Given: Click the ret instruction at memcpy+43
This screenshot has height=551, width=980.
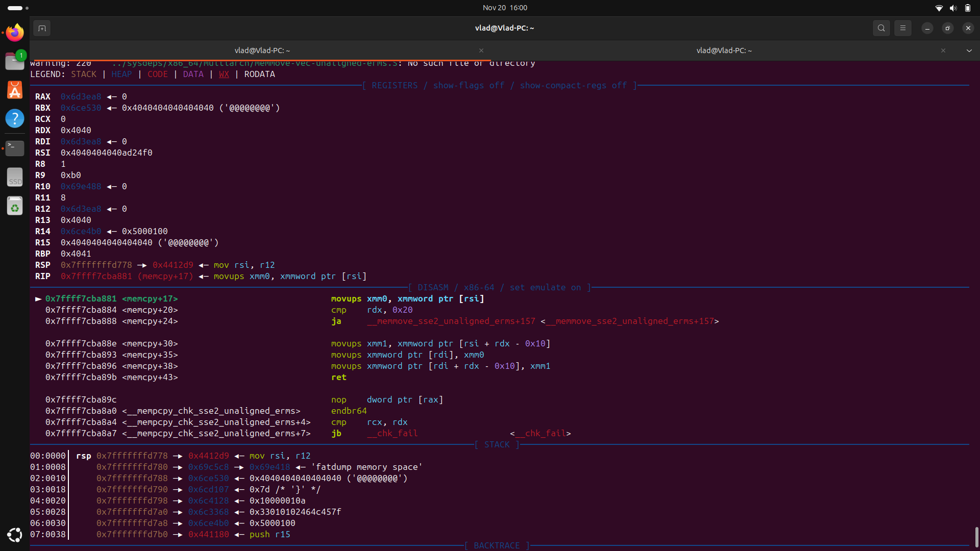Looking at the screenshot, I should pos(338,377).
